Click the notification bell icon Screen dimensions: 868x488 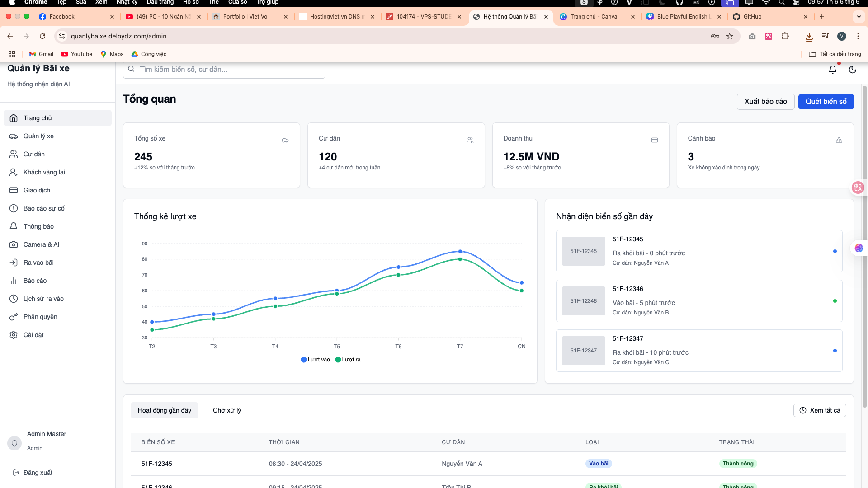coord(832,70)
